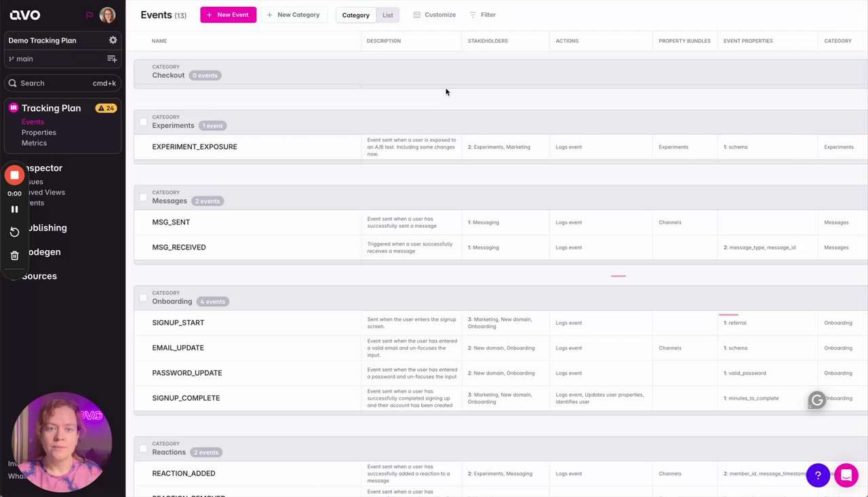Stop the screen recording

[14, 175]
